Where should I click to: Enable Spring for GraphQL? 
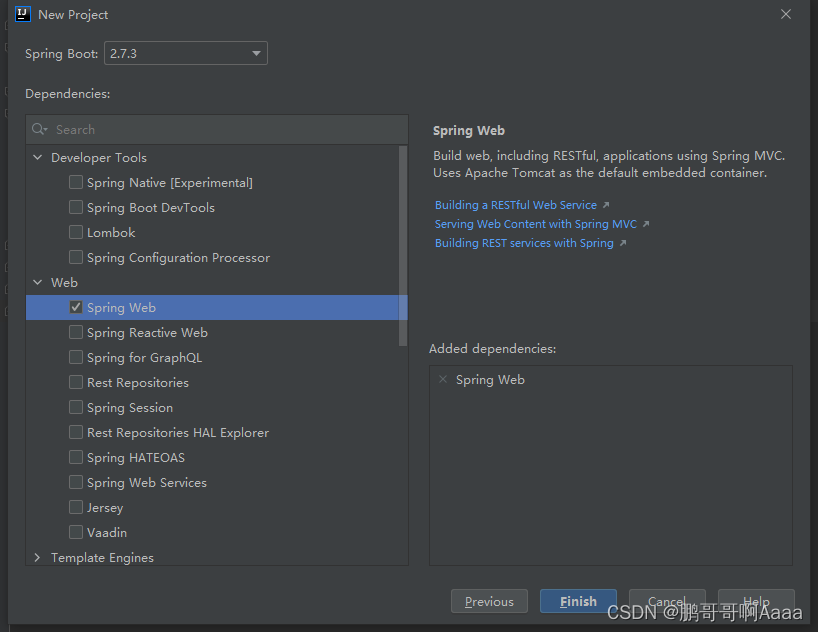point(76,357)
